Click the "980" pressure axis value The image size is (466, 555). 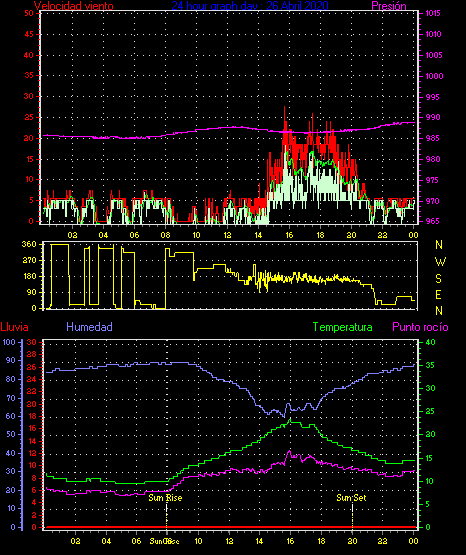tap(432, 159)
